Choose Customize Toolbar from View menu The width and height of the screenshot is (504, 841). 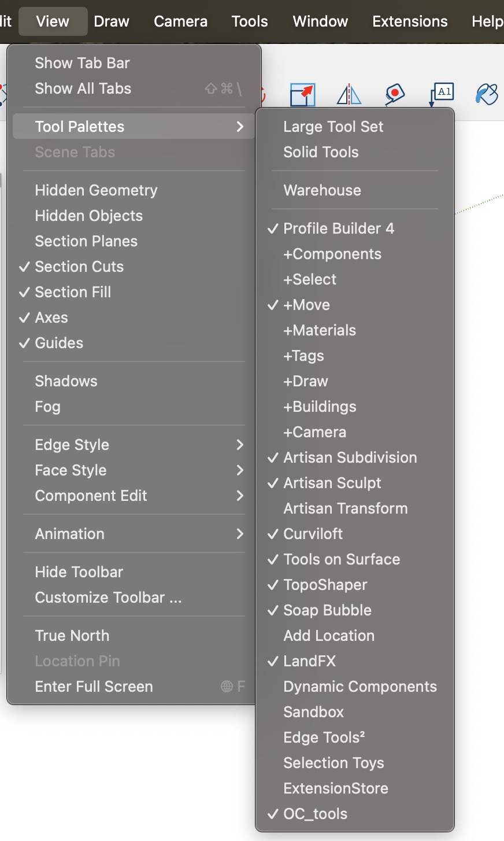tap(108, 597)
